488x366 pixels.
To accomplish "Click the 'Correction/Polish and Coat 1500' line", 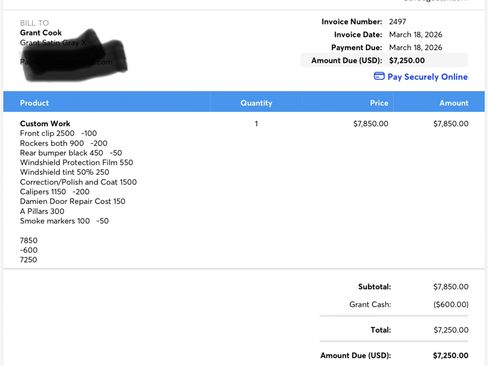I will (78, 182).
